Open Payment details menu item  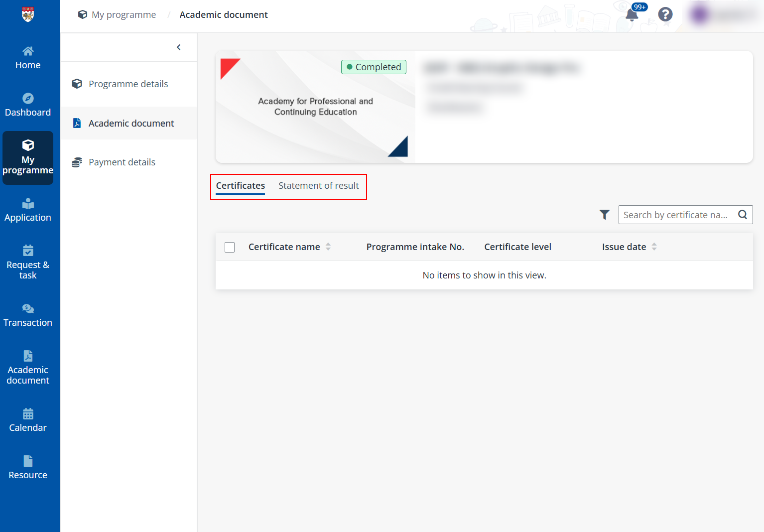pyautogui.click(x=122, y=162)
